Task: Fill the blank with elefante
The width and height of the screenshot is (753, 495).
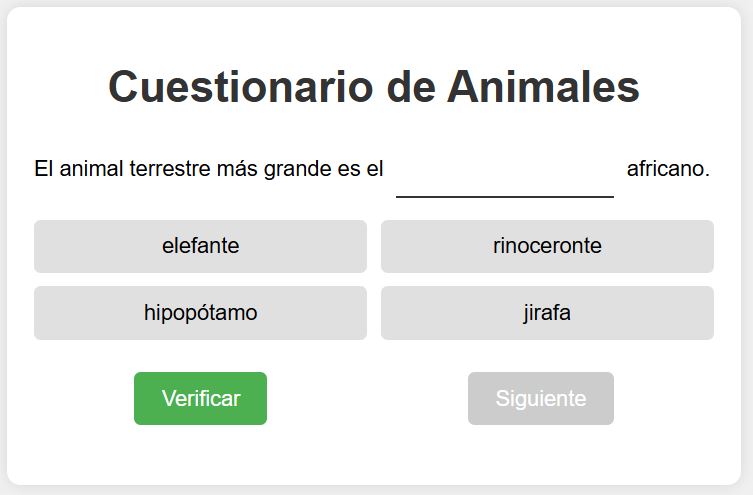Action: [200, 246]
